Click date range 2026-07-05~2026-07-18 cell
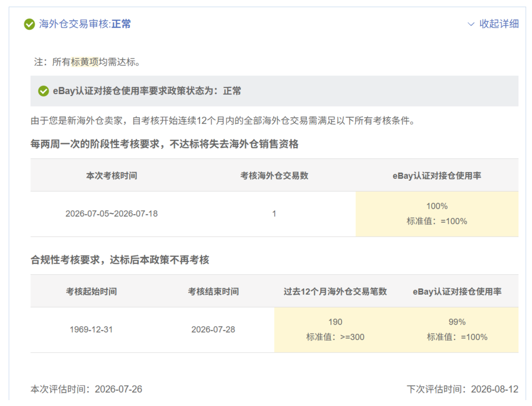The height and width of the screenshot is (406, 532). click(x=111, y=214)
